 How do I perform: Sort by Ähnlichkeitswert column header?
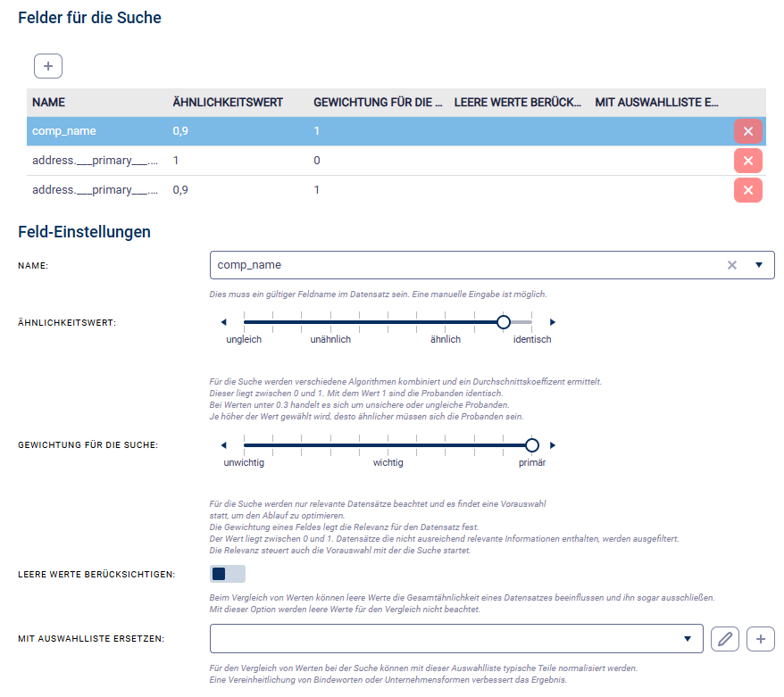228,103
